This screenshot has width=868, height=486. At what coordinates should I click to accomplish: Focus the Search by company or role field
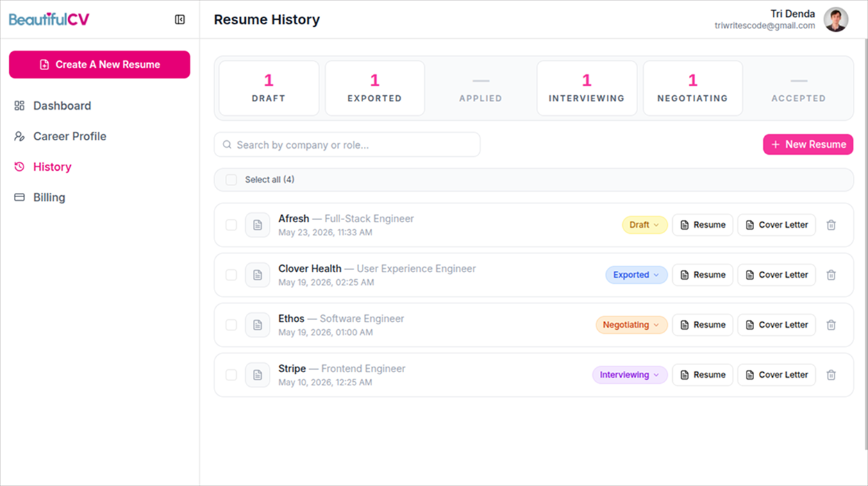point(347,144)
